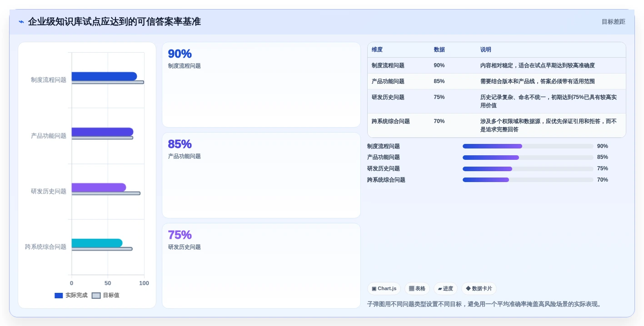
Task: Click the purple 研发历史问题 actual bar
Action: tap(99, 188)
